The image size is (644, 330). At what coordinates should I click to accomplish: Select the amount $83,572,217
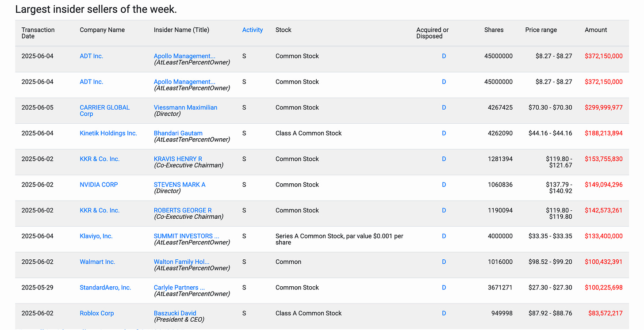[x=605, y=313]
